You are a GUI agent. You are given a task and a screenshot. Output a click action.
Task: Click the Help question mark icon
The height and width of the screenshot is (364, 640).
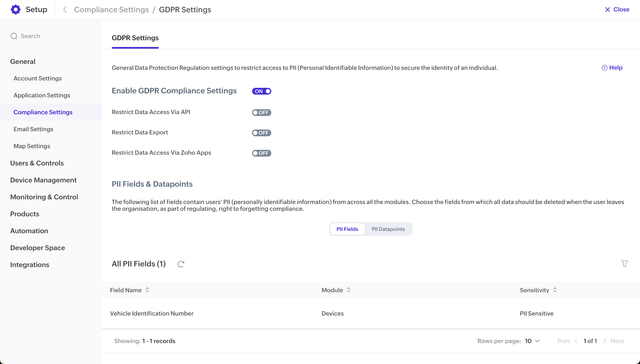pyautogui.click(x=604, y=68)
